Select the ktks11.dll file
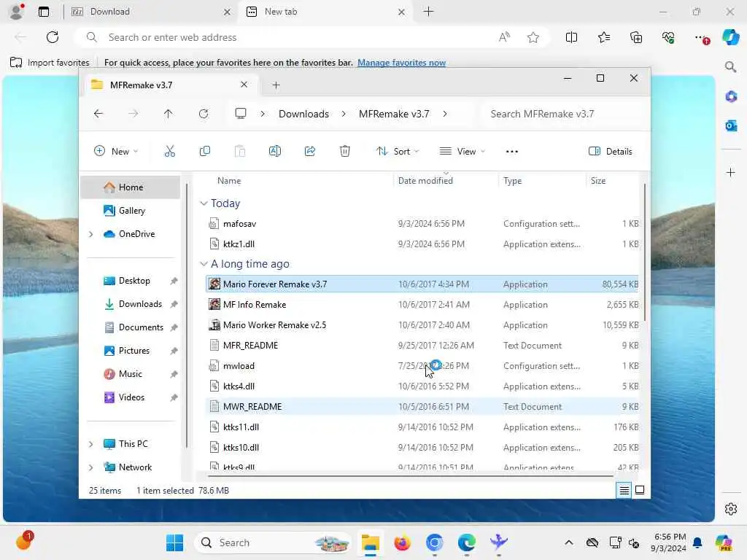The height and width of the screenshot is (560, 747). (x=422, y=427)
